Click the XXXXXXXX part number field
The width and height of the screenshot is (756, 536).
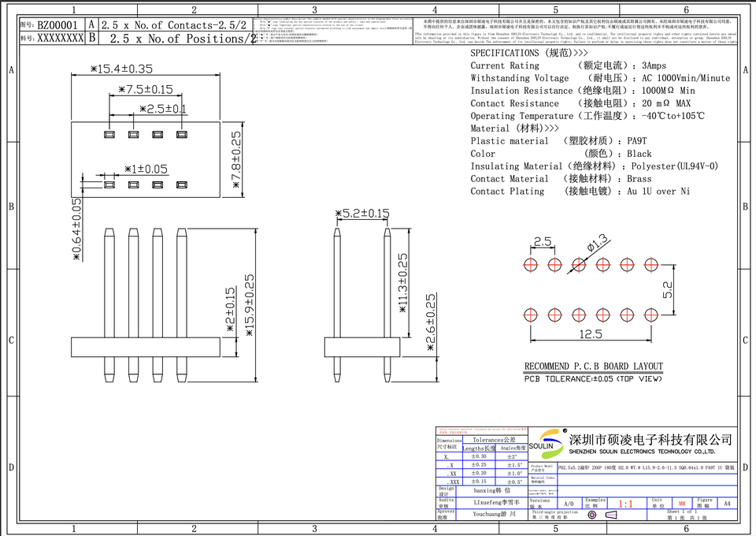pos(61,38)
